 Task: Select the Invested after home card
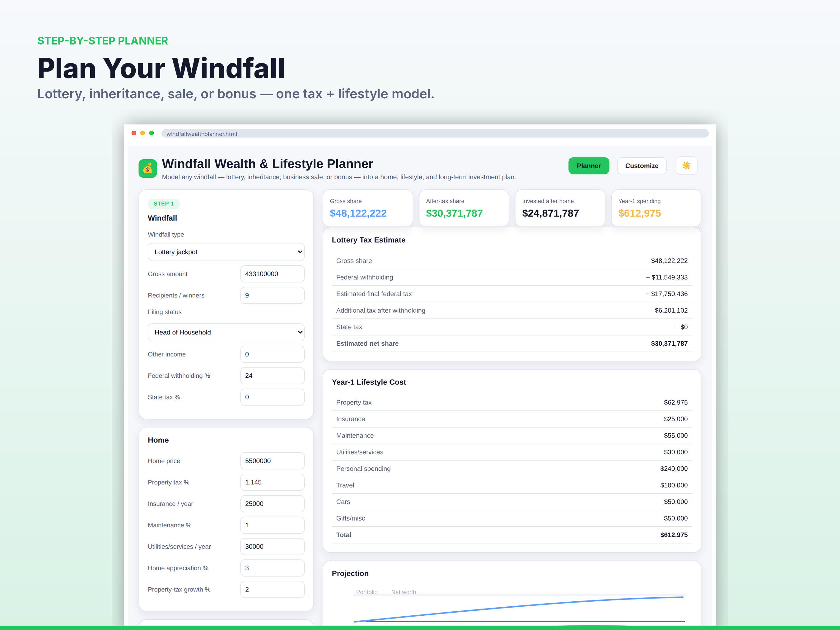560,208
